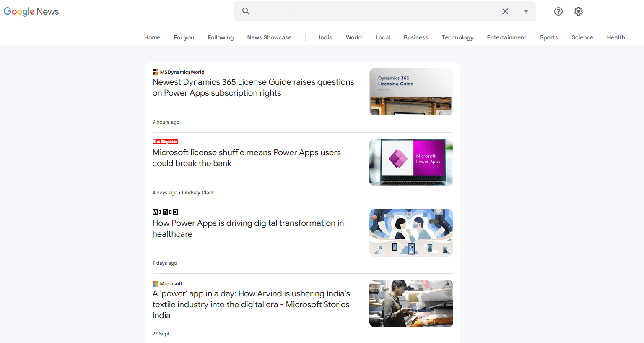The image size is (644, 343).
Task: Click the search magnifier icon
Action: coord(246,11)
